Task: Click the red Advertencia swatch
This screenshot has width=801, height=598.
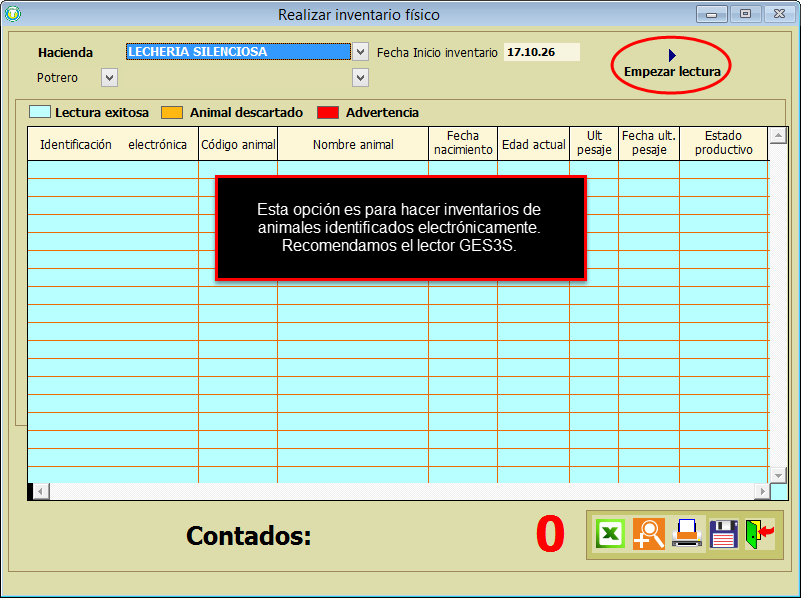Action: [328, 113]
